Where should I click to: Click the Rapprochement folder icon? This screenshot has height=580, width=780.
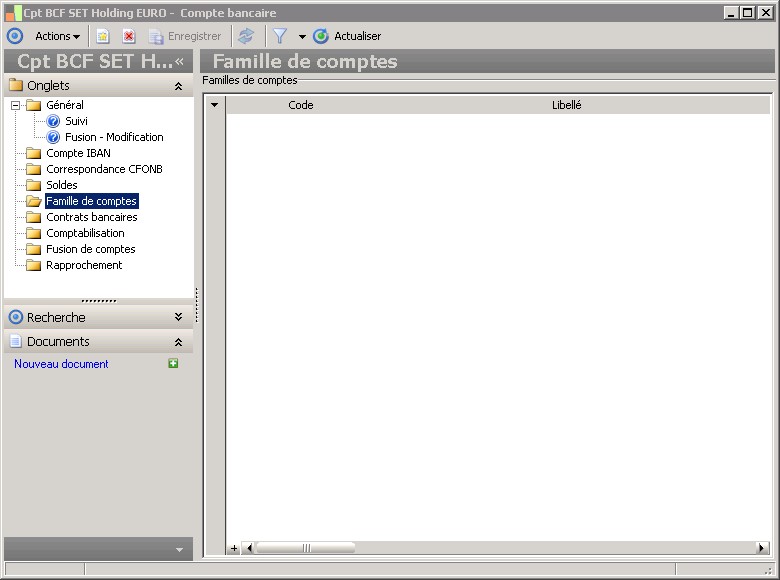(33, 265)
